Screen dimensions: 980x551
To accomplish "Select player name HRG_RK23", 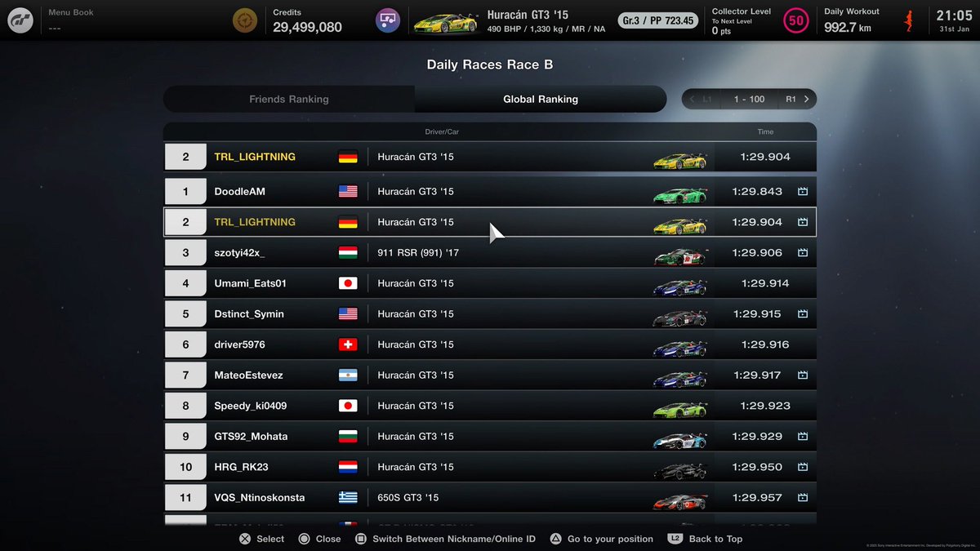I will coord(241,467).
